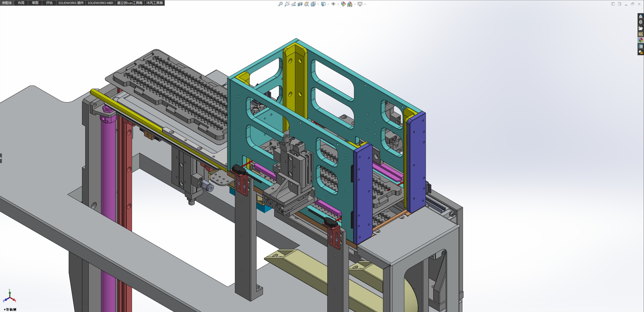Screen dimensions: 644x312
Task: Open the Custom Properties panel icon
Action: pyautogui.click(x=640, y=46)
